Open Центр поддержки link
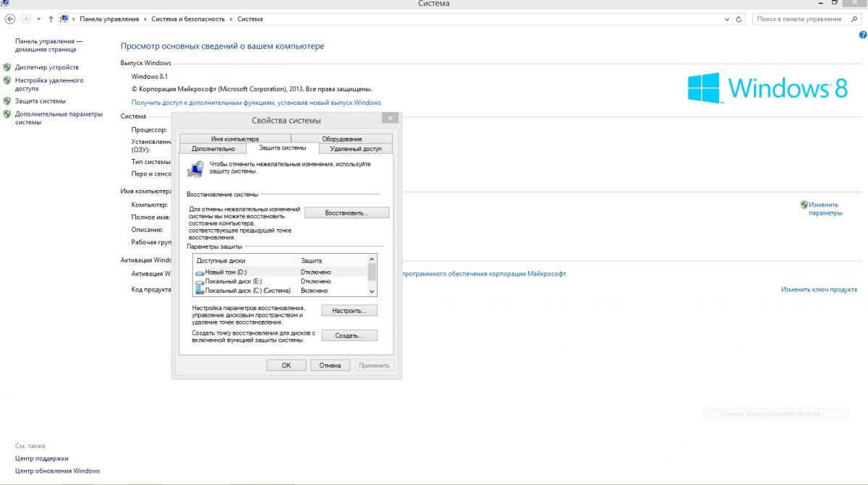The image size is (868, 485). [42, 458]
